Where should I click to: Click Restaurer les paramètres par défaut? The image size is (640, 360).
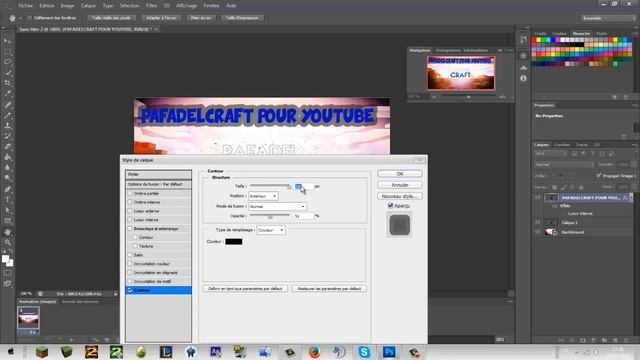click(x=329, y=289)
